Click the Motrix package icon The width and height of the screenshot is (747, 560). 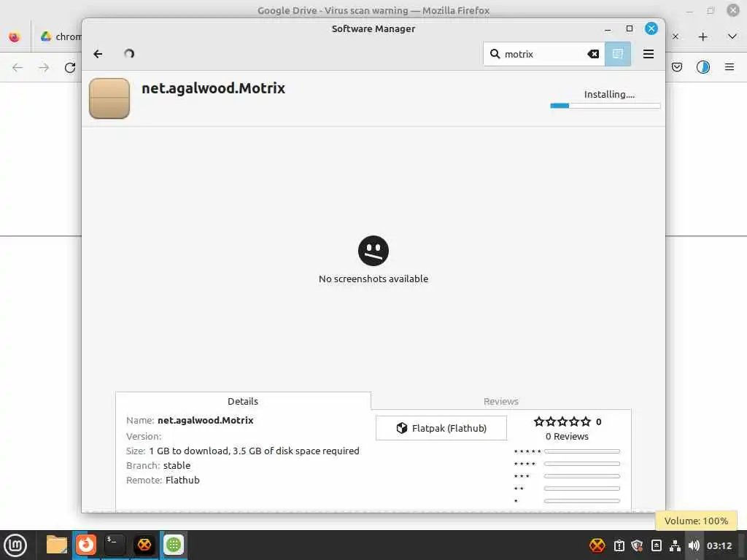point(109,98)
